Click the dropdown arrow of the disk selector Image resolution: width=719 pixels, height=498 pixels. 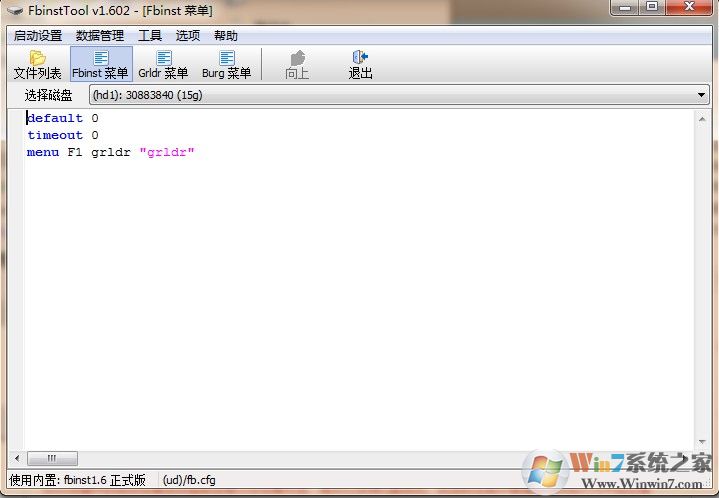(701, 95)
